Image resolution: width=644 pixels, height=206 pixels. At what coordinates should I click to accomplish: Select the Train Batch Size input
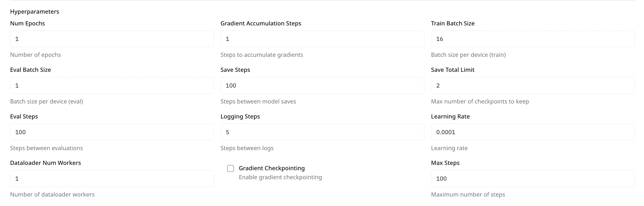[533, 39]
